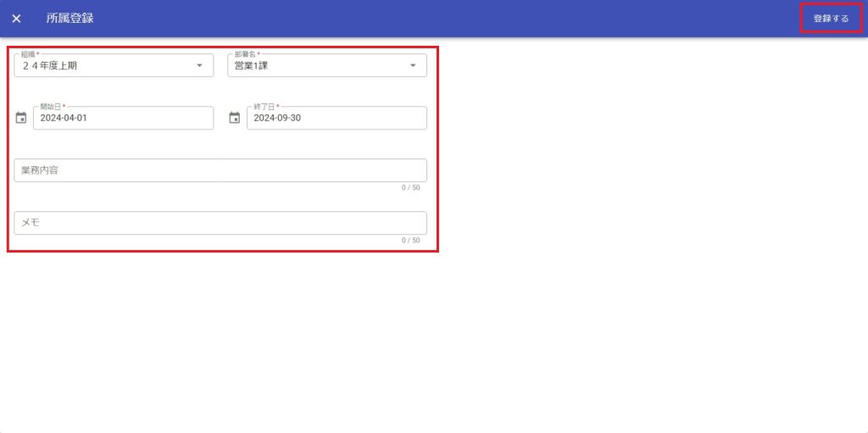Click the 終了日 field label
The height and width of the screenshot is (433, 868).
click(264, 107)
